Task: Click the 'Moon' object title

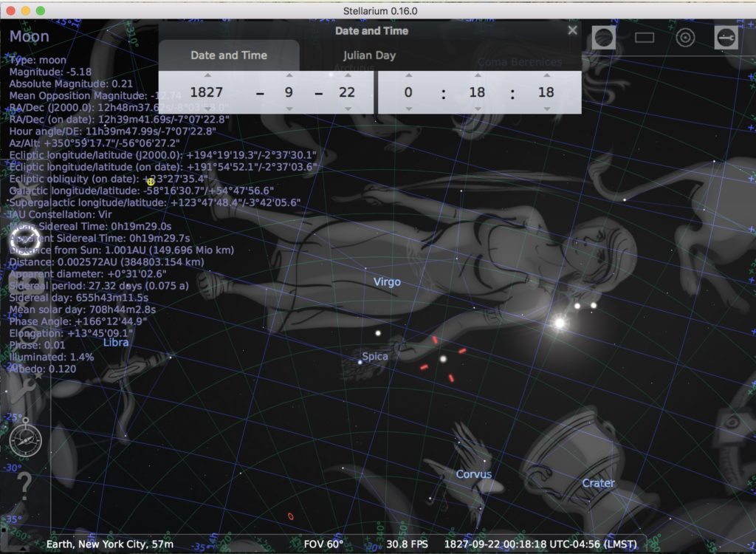Action: point(30,36)
